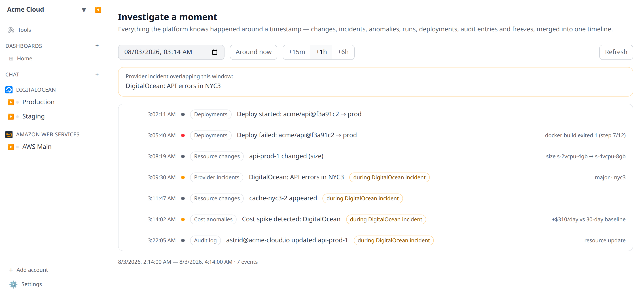The height and width of the screenshot is (295, 644).
Task: Select the ±6h window
Action: pos(343,52)
